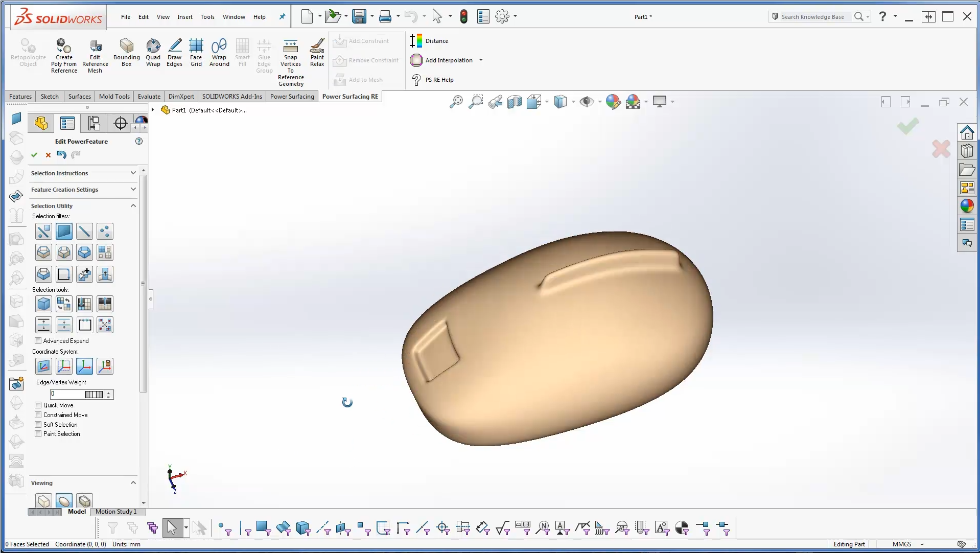
Task: Expand the Part1 feature tree node
Action: click(x=153, y=110)
